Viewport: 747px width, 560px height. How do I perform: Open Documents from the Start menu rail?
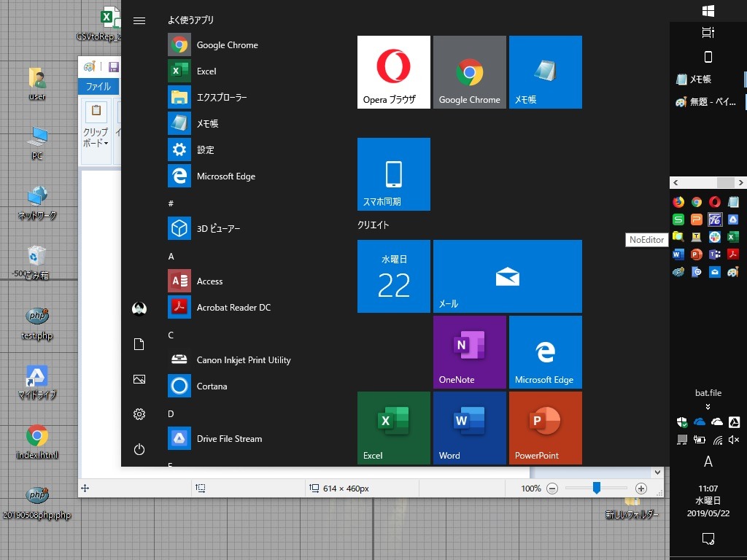[139, 344]
